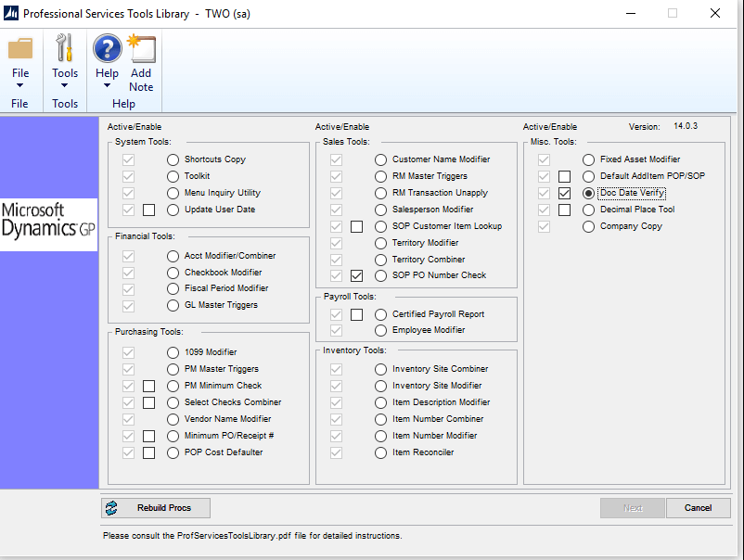Screen dimensions: 744x560
Task: Expand the File dropdown arrow
Action: point(20,86)
